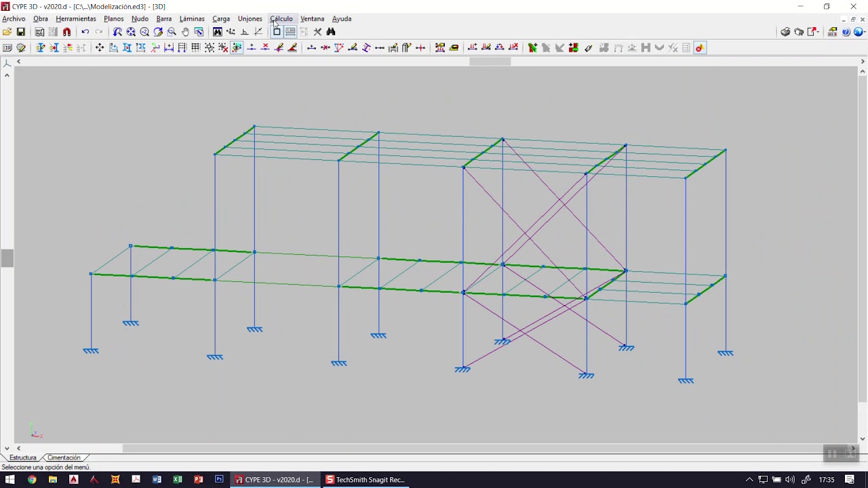Open the Cálculo menu
The height and width of the screenshot is (488, 868).
[x=281, y=19]
